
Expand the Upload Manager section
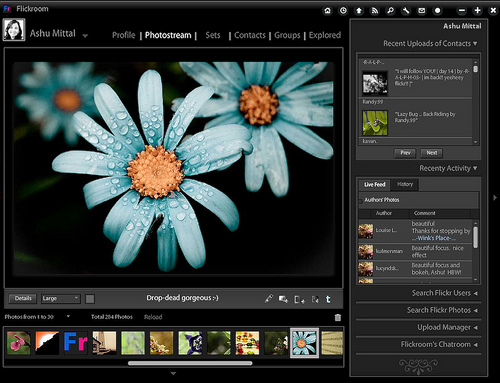[x=447, y=327]
